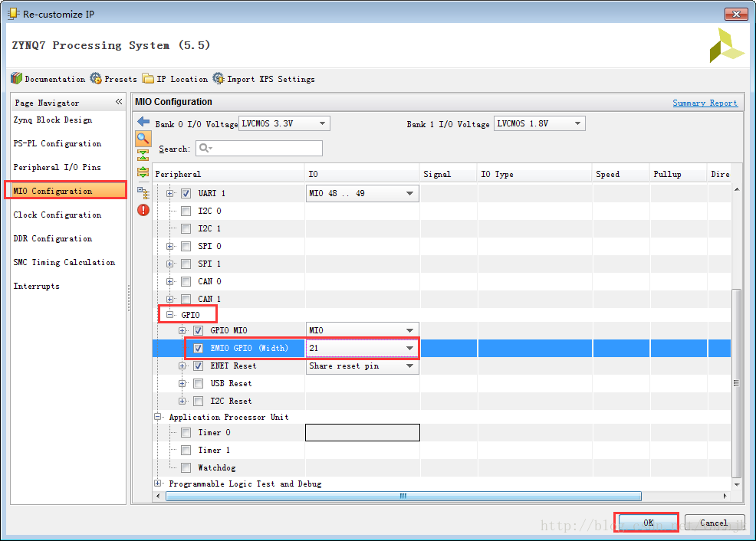Enable the Timer 1 checkbox

click(x=186, y=451)
